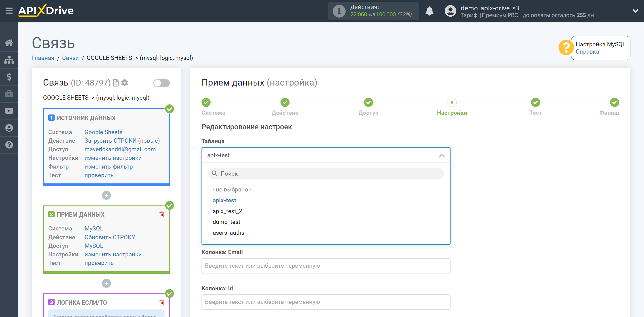Open billing dollar icon in sidebar
The image size is (644, 317).
click(x=9, y=77)
